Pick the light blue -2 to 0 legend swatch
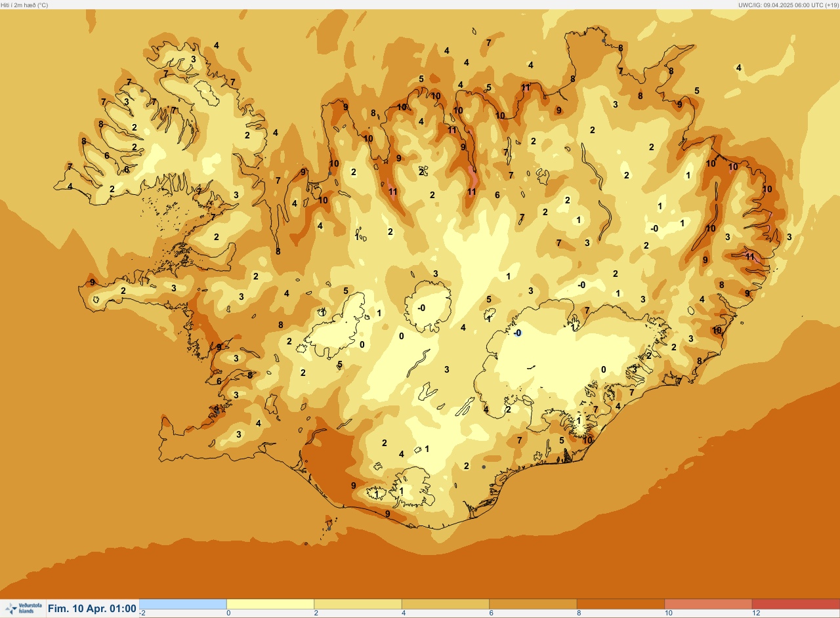The width and height of the screenshot is (840, 618). (x=183, y=604)
